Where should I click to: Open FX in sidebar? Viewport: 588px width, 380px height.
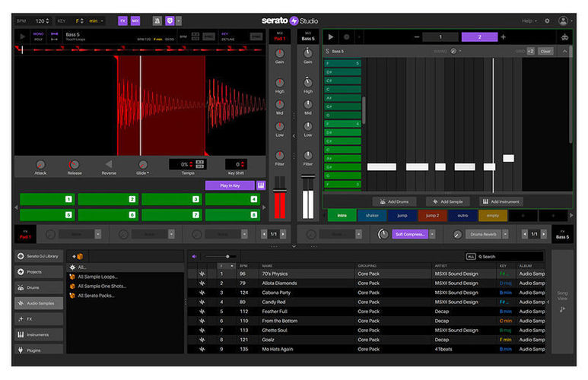coord(39,319)
